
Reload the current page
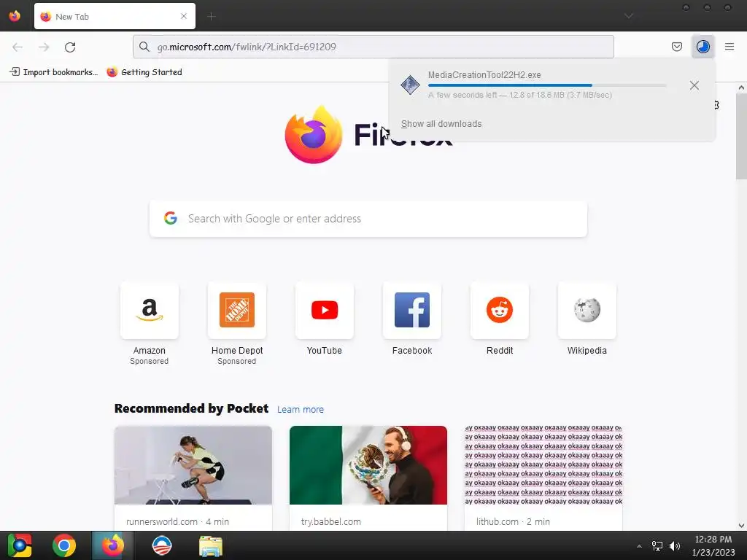70,47
